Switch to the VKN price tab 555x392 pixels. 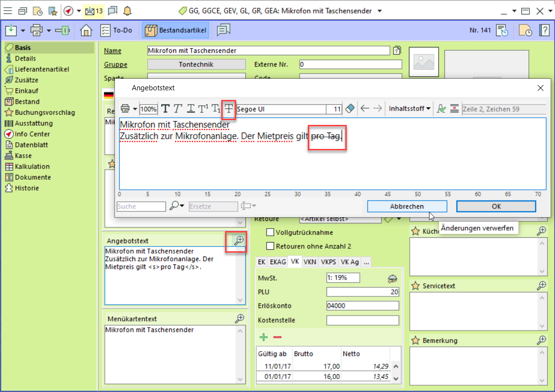[310, 262]
